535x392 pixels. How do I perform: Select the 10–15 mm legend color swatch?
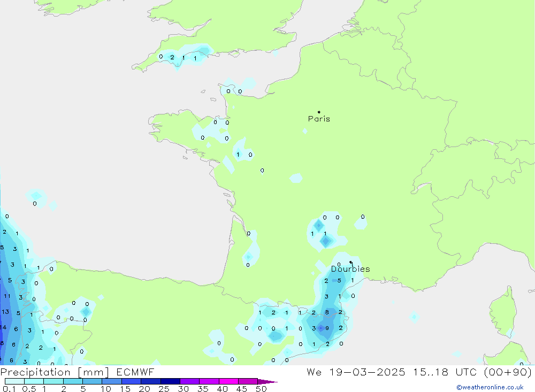pos(112,381)
